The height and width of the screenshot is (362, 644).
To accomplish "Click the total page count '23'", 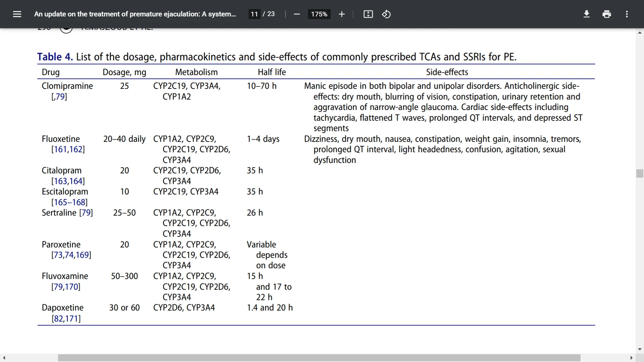I will pyautogui.click(x=271, y=14).
